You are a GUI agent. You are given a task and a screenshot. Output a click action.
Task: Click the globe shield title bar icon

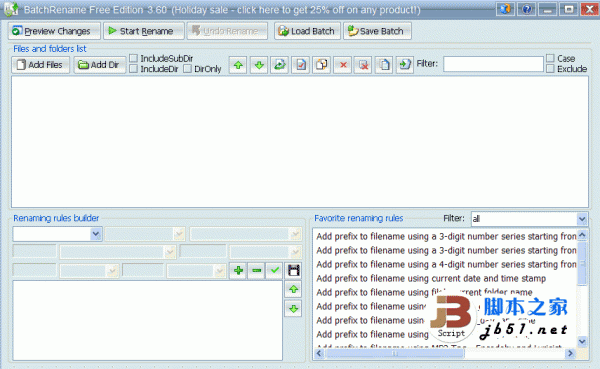pyautogui.click(x=505, y=9)
